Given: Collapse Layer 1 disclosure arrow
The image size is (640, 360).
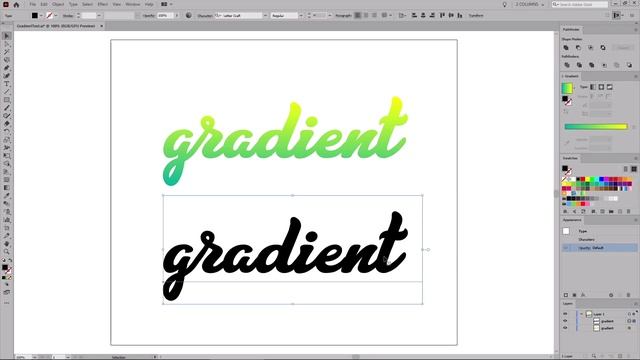Looking at the screenshot, I should (x=581, y=314).
